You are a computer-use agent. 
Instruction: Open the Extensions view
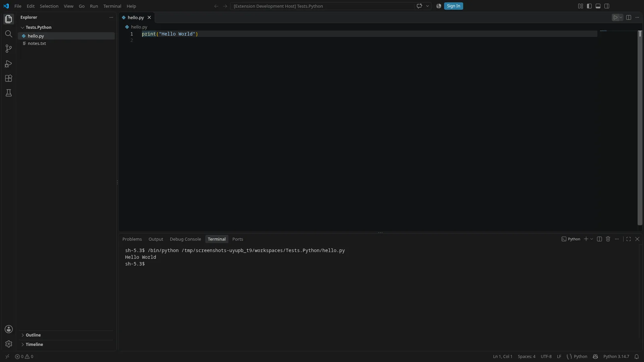tap(9, 78)
